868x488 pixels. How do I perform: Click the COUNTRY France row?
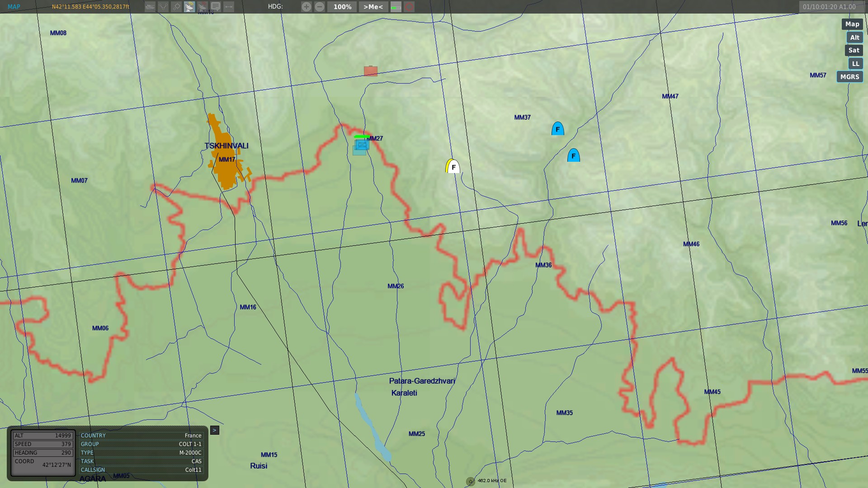click(141, 436)
